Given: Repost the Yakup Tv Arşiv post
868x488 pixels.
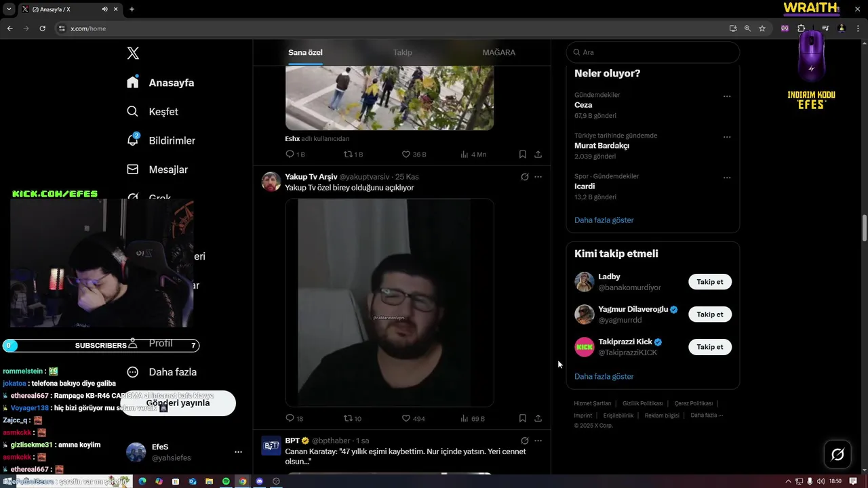Looking at the screenshot, I should click(353, 419).
